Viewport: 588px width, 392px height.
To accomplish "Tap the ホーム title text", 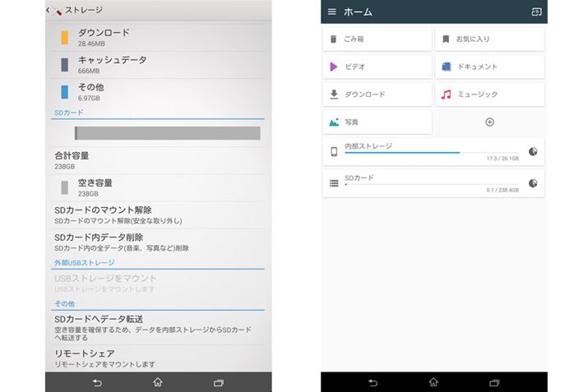I will 358,12.
